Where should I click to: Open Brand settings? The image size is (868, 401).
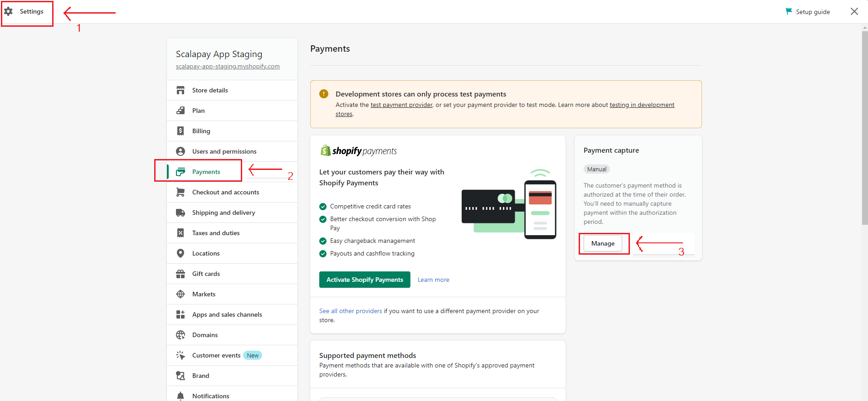232,376
